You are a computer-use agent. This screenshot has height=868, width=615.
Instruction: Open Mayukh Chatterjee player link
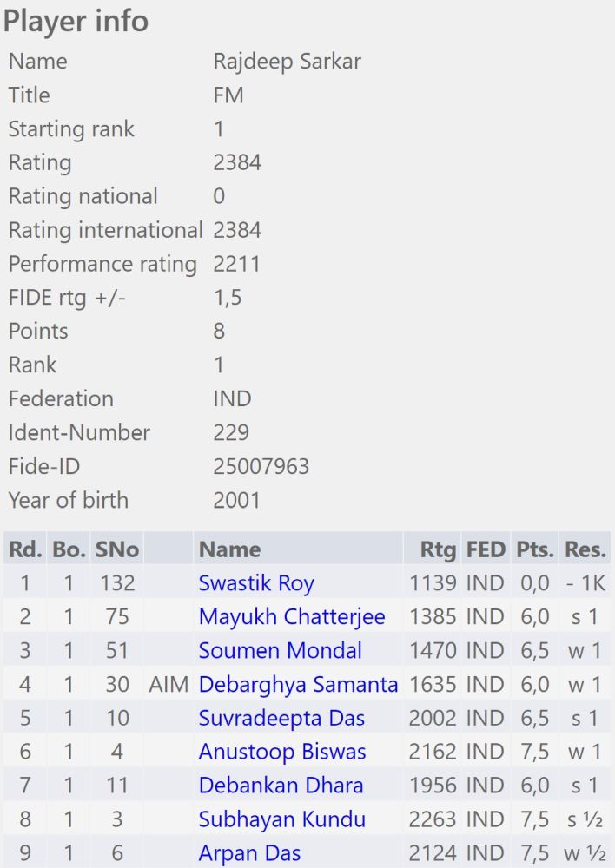[x=292, y=617]
